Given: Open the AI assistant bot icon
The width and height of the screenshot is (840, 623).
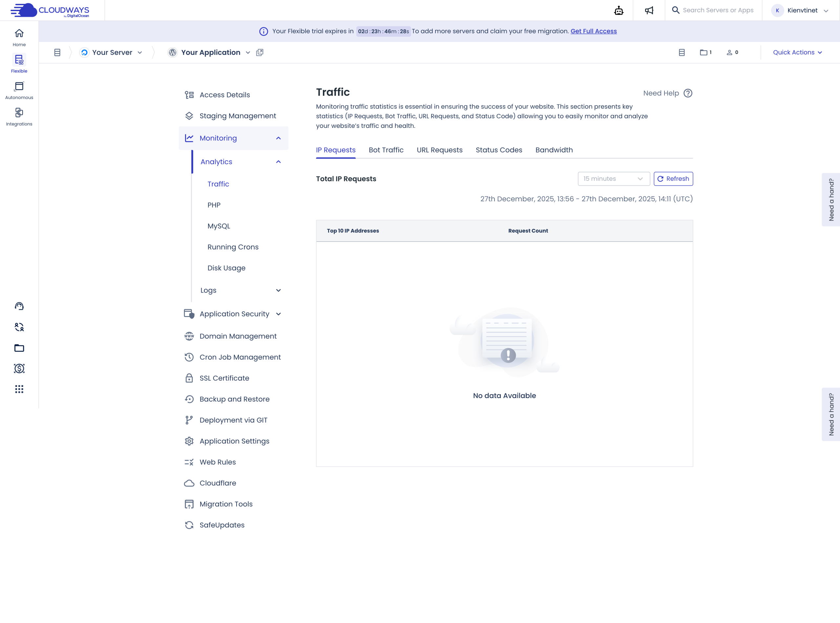Looking at the screenshot, I should click(619, 10).
